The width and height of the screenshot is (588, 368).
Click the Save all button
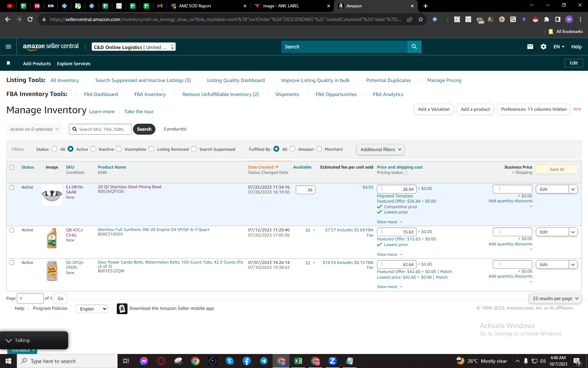(x=556, y=169)
